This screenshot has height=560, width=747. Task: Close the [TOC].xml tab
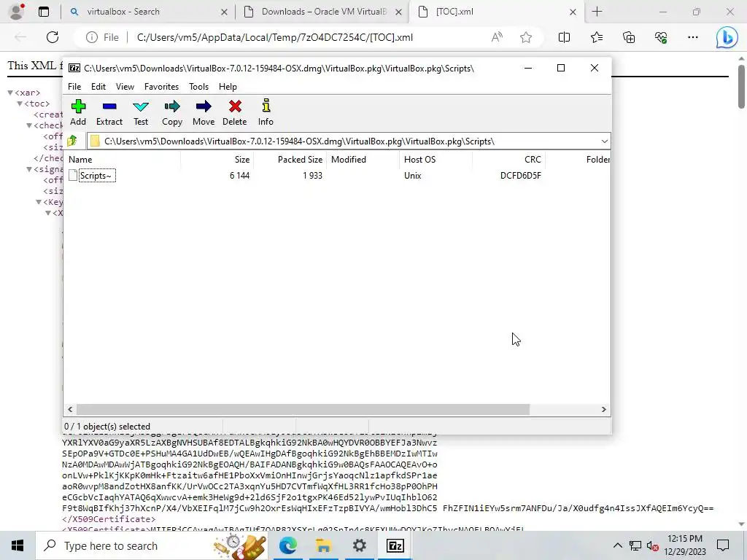pyautogui.click(x=573, y=12)
